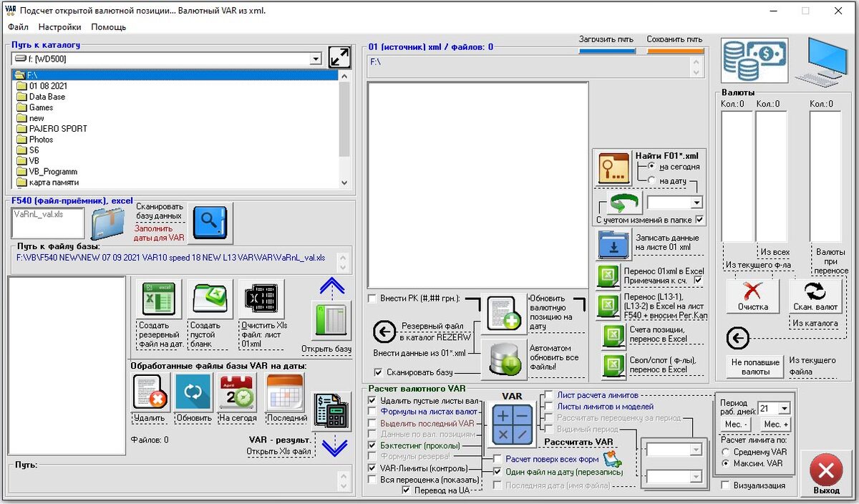Open the Период раб. дней dropdown

point(784,408)
